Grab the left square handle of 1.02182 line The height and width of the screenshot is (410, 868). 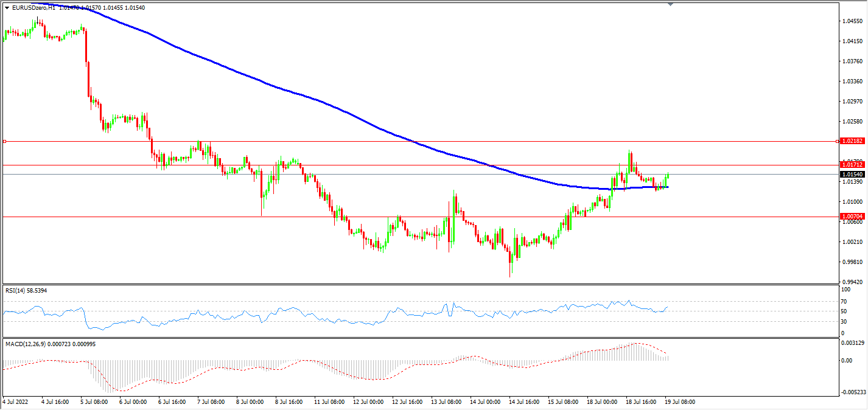pyautogui.click(x=4, y=141)
